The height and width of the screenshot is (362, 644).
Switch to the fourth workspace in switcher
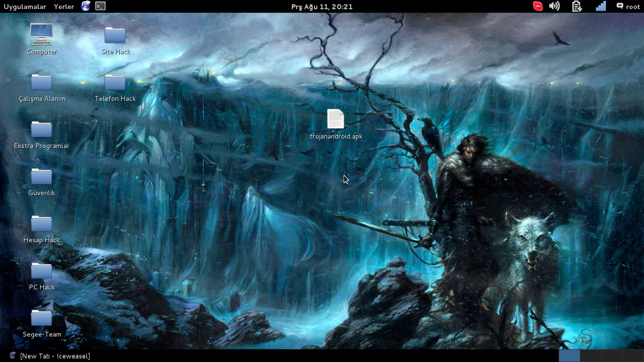(x=633, y=355)
